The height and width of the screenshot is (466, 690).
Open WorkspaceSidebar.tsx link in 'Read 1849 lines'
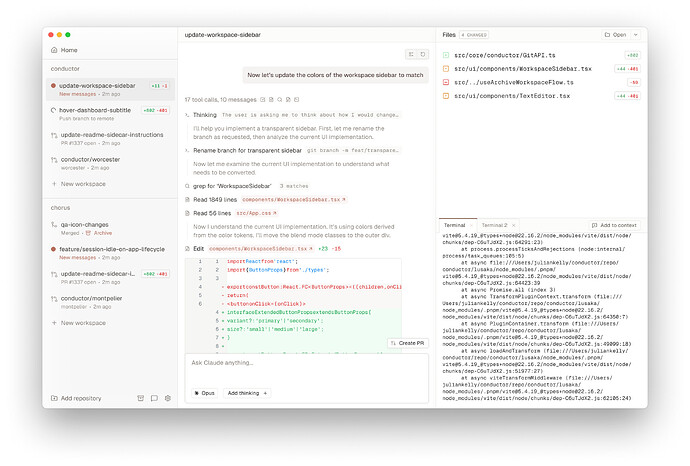click(x=294, y=200)
